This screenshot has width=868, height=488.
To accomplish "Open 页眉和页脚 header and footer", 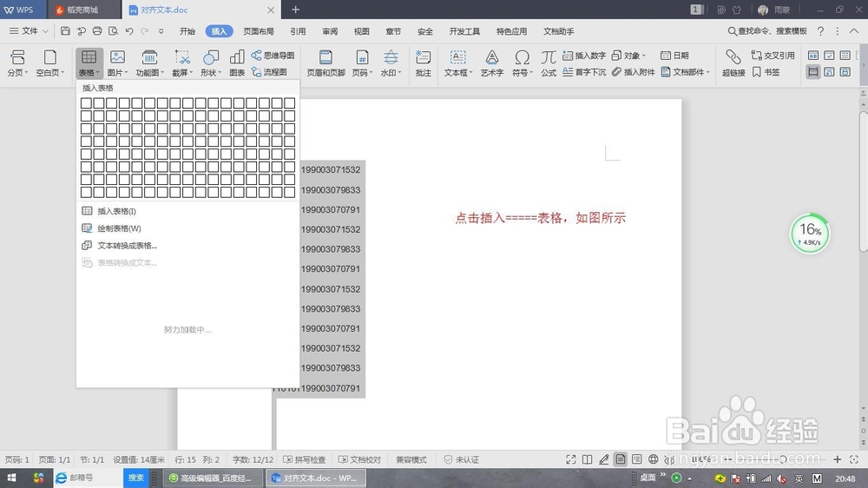I will [x=326, y=63].
